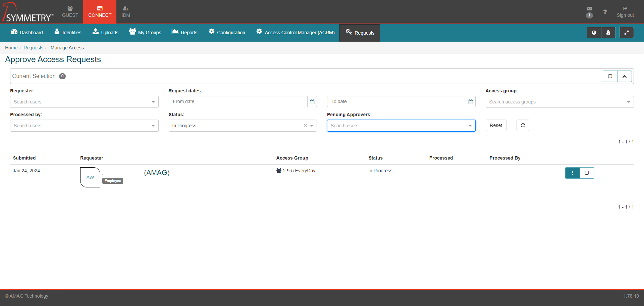
Task: Collapse the Current Selection panel
Action: [625, 76]
